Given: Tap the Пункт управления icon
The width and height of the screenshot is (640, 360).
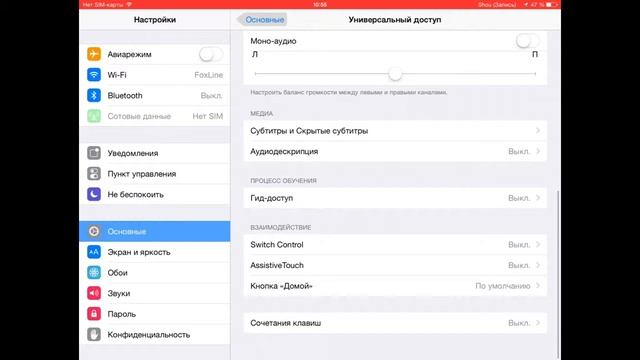Looking at the screenshot, I should (x=94, y=173).
